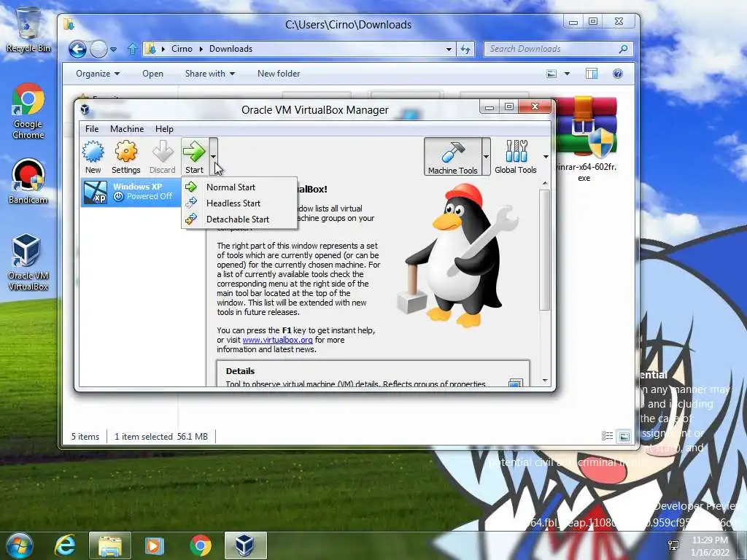This screenshot has width=747, height=560.
Task: Expand the Global Tools dropdown arrow
Action: pyautogui.click(x=546, y=157)
